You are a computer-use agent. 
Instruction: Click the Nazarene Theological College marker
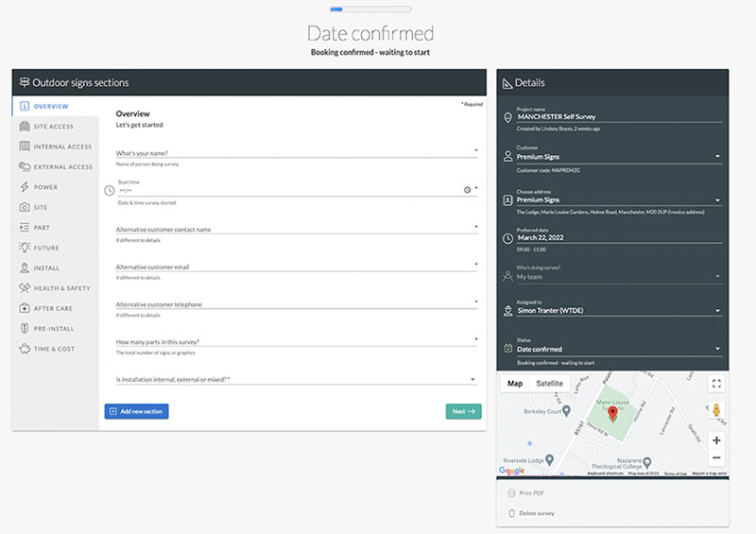pyautogui.click(x=647, y=462)
